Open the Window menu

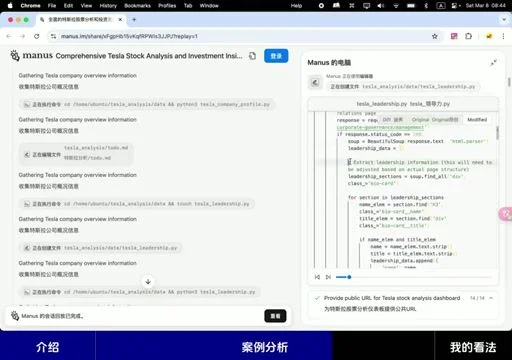pos(209,6)
